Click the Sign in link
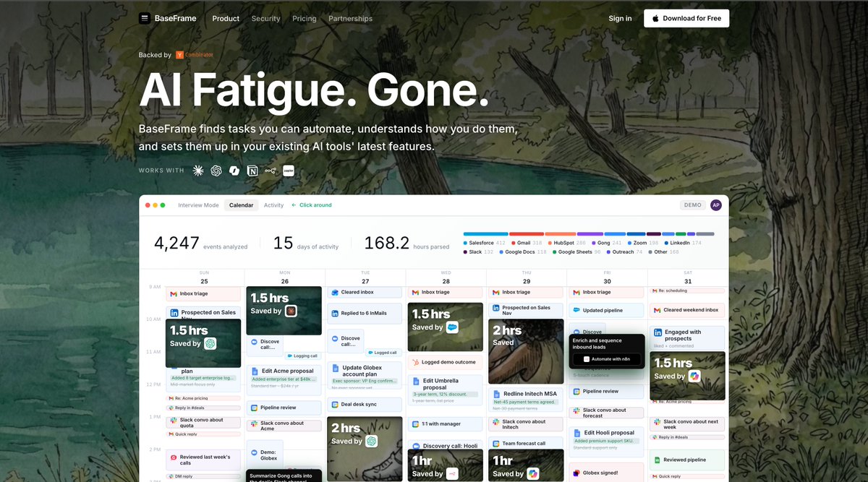Viewport: 868px width, 482px height. click(620, 18)
